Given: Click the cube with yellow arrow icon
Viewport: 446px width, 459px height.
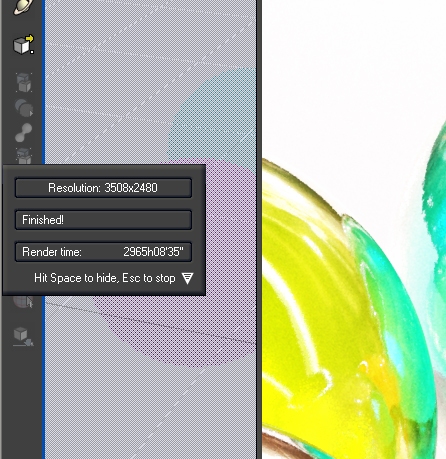Looking at the screenshot, I should pos(23,44).
